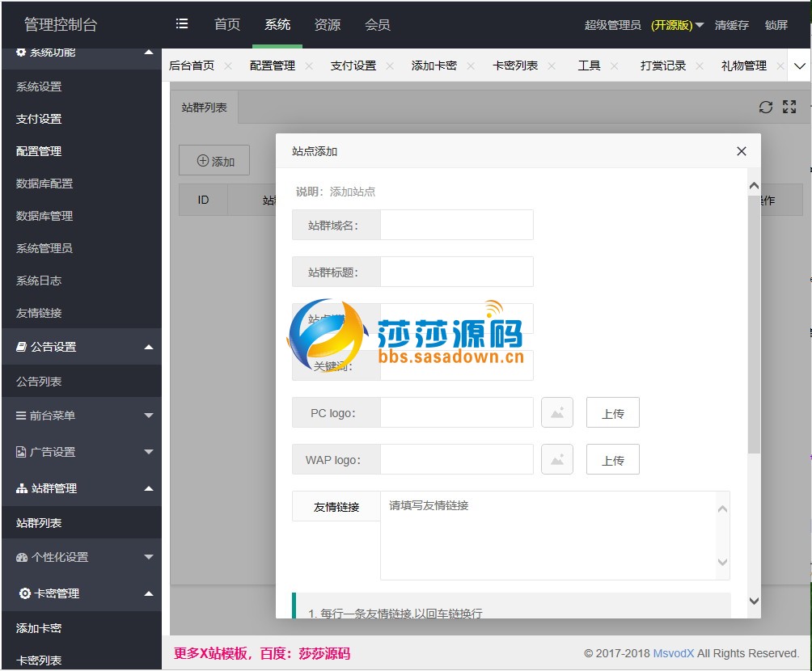The width and height of the screenshot is (812, 671).
Task: Open 系统管理员 in the sidebar
Action: tap(44, 248)
